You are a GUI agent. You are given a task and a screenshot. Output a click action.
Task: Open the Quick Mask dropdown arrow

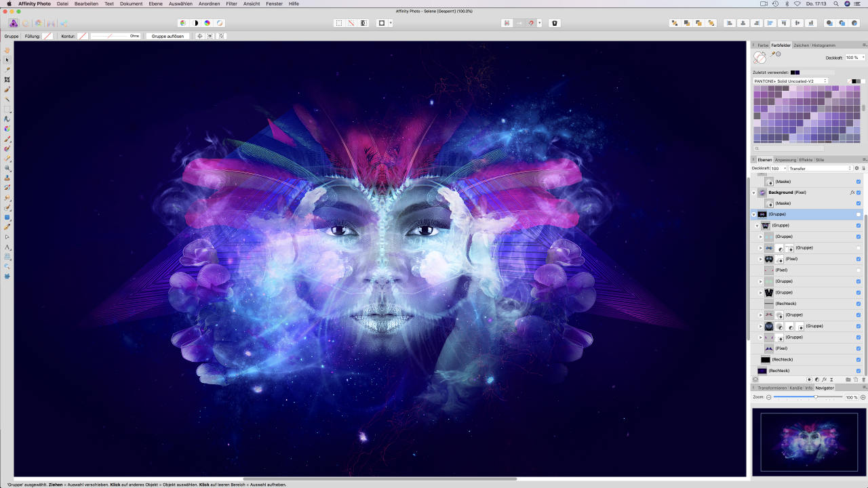tap(391, 23)
